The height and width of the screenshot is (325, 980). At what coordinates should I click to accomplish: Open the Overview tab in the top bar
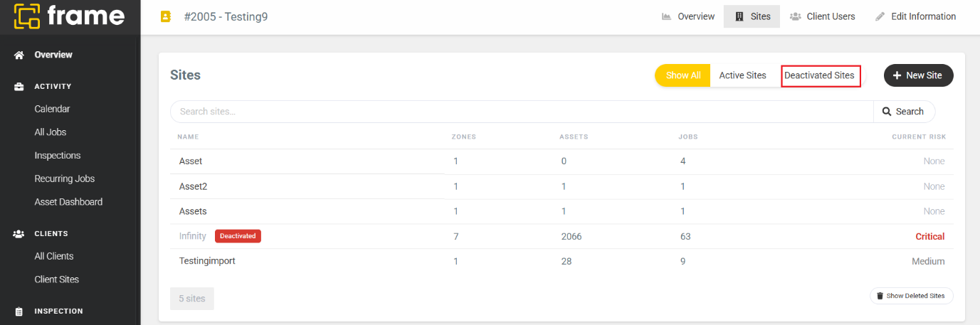(688, 16)
